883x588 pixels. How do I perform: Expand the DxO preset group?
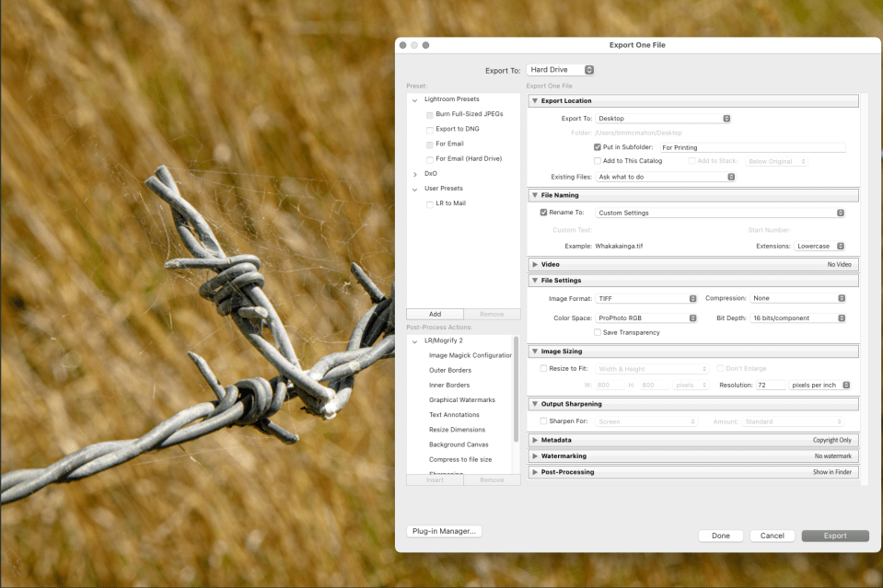click(x=415, y=173)
